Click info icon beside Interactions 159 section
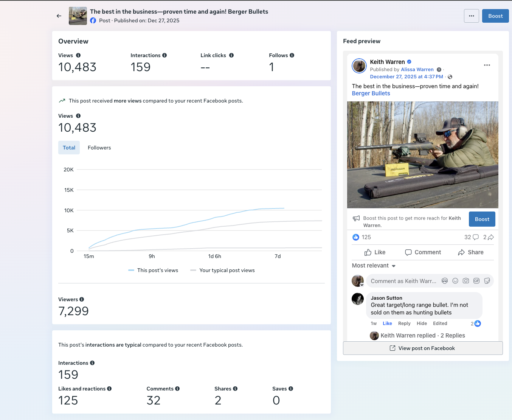This screenshot has height=420, width=512. tap(92, 363)
